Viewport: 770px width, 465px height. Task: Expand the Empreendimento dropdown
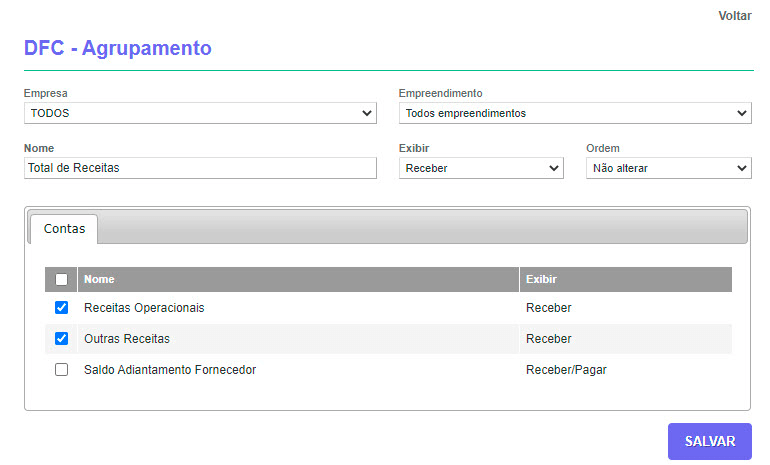click(x=574, y=113)
